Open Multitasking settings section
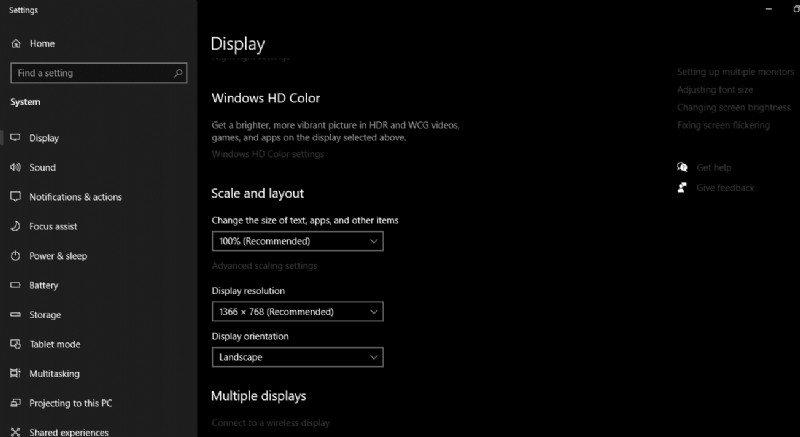Image resolution: width=800 pixels, height=437 pixels. point(54,374)
